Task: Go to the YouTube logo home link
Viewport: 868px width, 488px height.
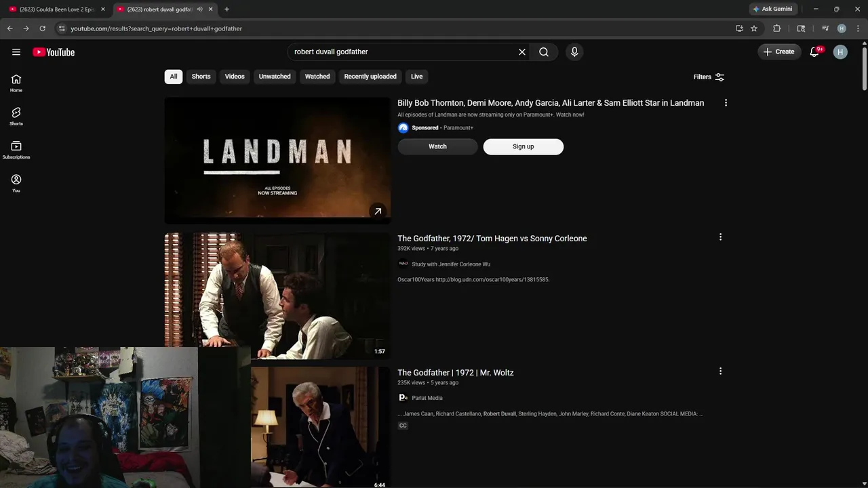Action: [x=54, y=52]
